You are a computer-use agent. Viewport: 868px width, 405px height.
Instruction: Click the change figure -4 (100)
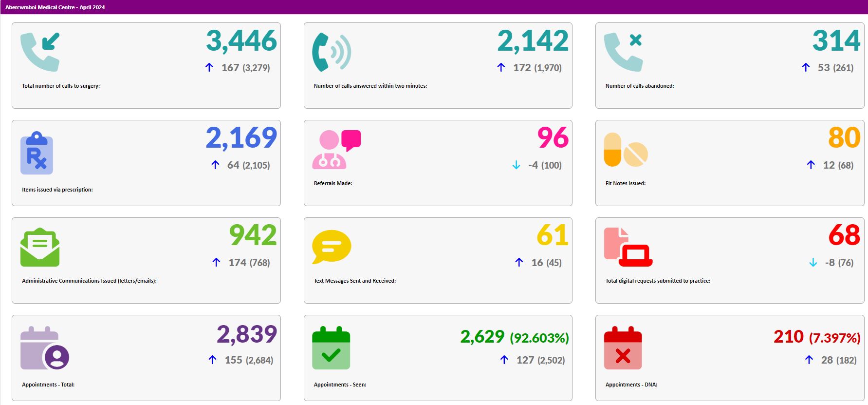(545, 165)
